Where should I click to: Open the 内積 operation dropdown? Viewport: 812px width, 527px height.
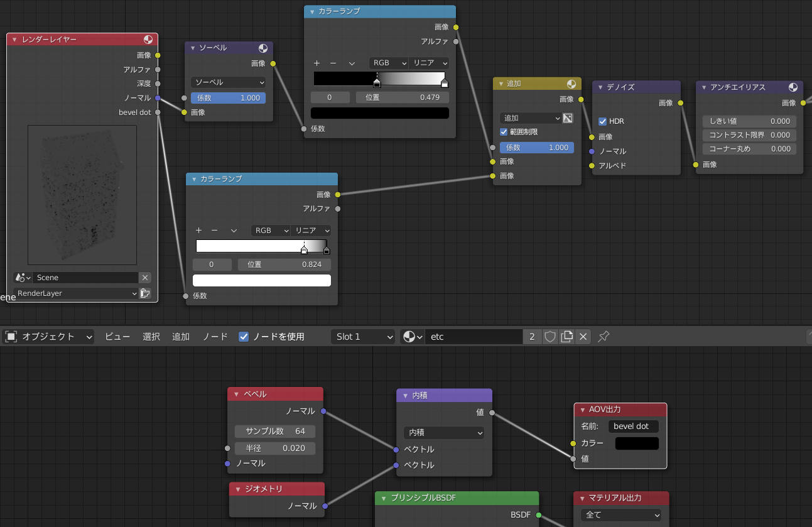[x=444, y=433]
